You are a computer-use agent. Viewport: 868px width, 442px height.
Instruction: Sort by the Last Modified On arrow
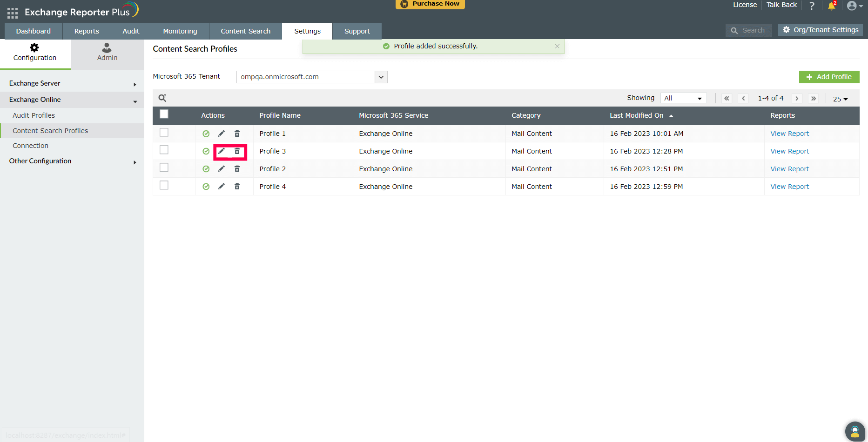coord(671,116)
